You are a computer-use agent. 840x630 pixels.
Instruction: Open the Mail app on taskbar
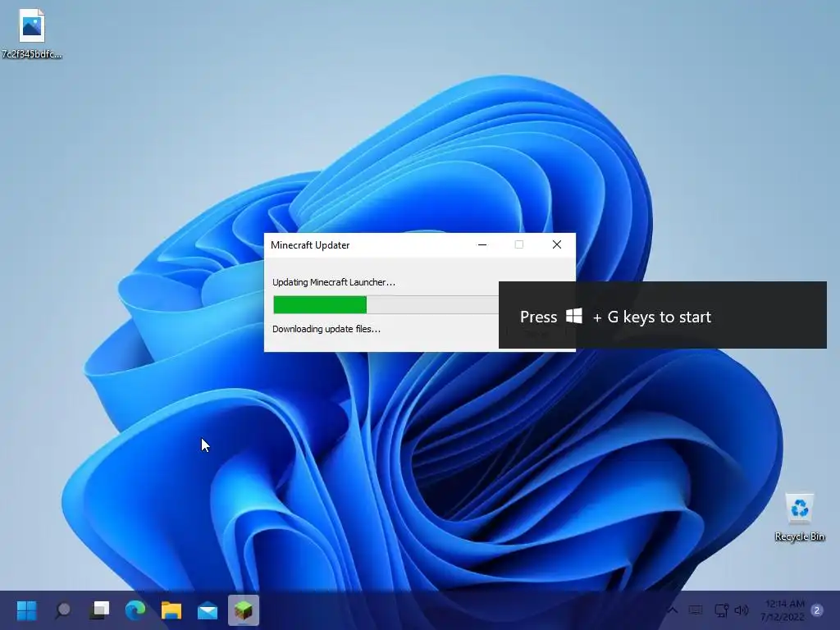(x=208, y=610)
